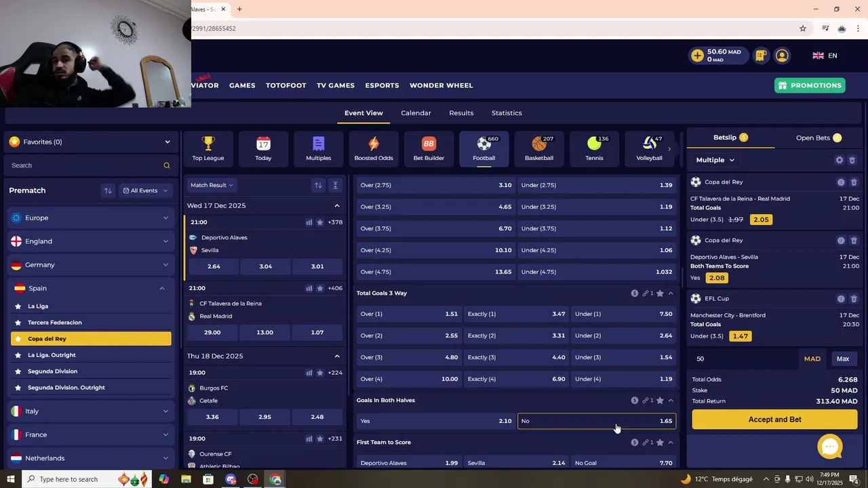Open the Multiple bet type dropdown
Image resolution: width=868 pixels, height=488 pixels.
point(715,160)
